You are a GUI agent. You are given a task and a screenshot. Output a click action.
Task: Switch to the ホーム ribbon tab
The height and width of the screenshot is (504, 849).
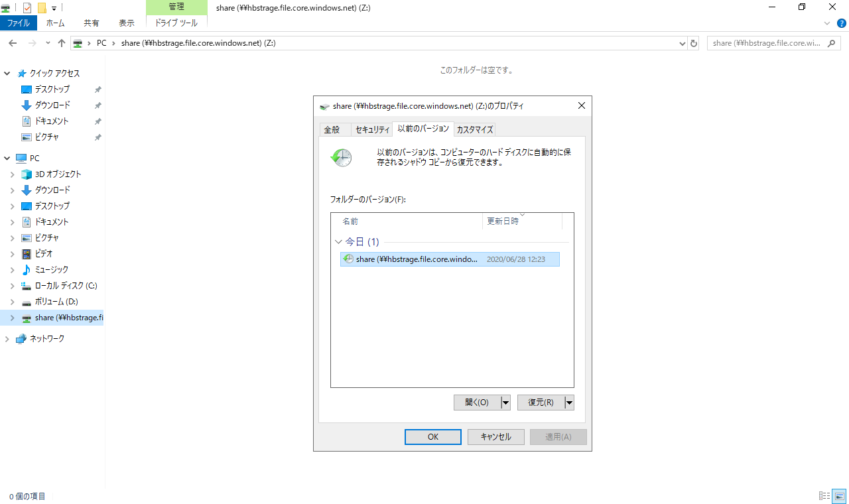(56, 23)
